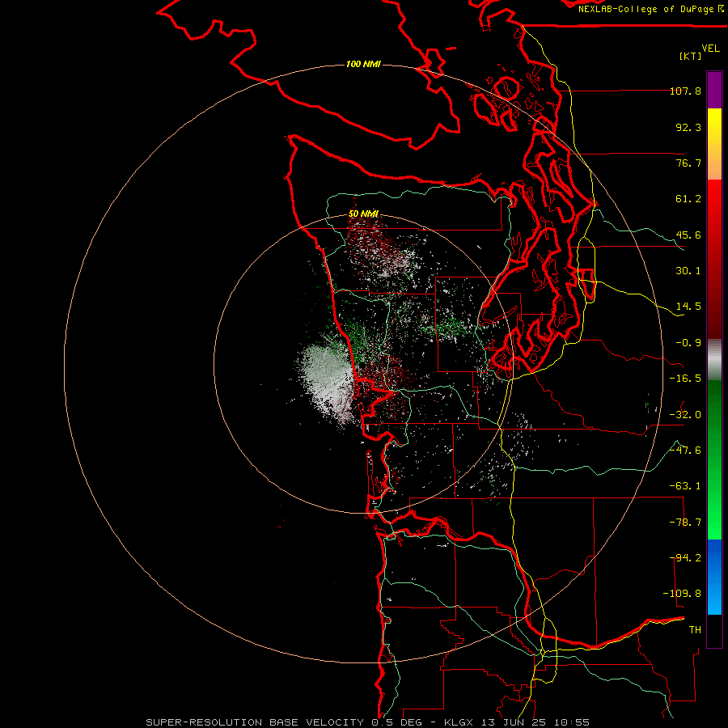Click the 14.5 velocity scale value

tap(688, 307)
